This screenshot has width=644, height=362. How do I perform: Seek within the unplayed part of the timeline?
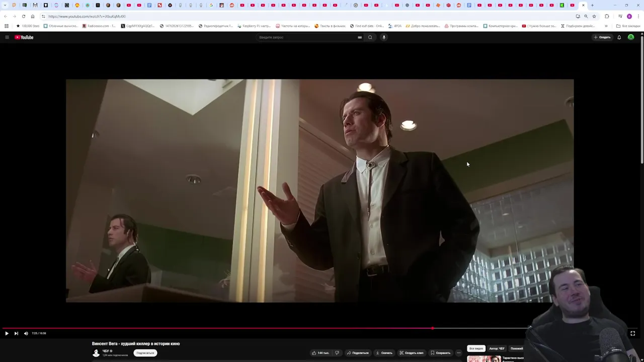pyautogui.click(x=480, y=328)
